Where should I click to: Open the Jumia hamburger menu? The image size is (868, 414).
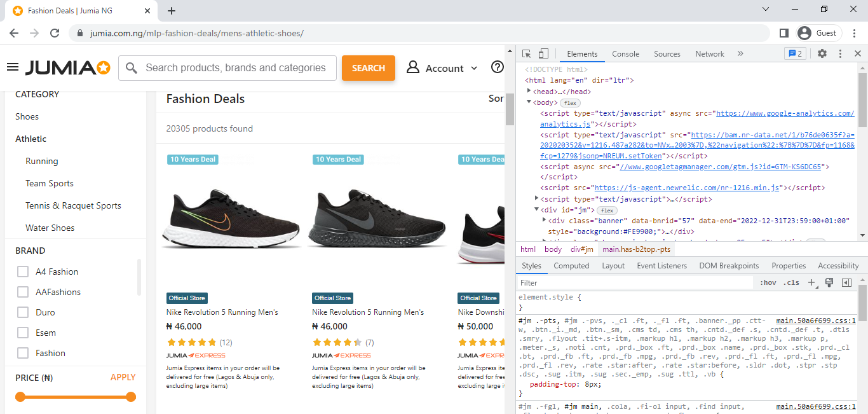pyautogui.click(x=13, y=67)
